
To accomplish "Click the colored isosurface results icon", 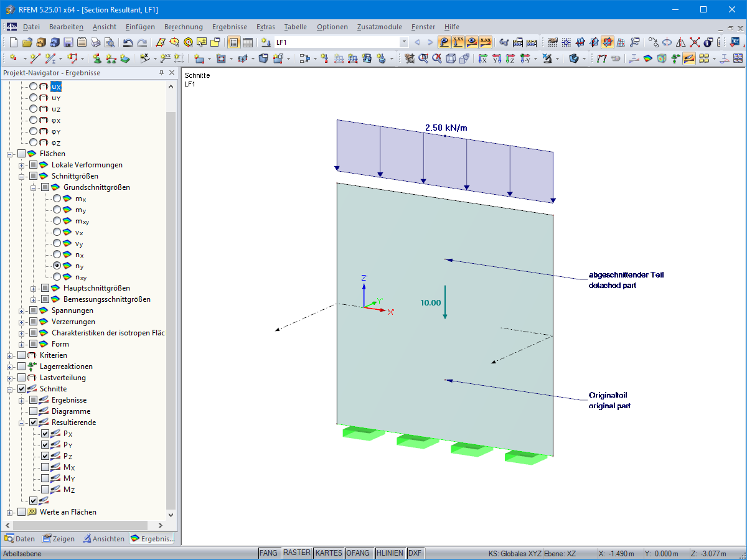I will click(648, 58).
